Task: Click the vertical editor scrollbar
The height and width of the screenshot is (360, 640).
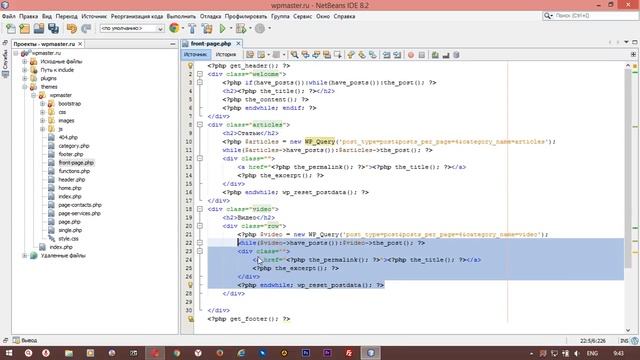Action: click(628, 169)
